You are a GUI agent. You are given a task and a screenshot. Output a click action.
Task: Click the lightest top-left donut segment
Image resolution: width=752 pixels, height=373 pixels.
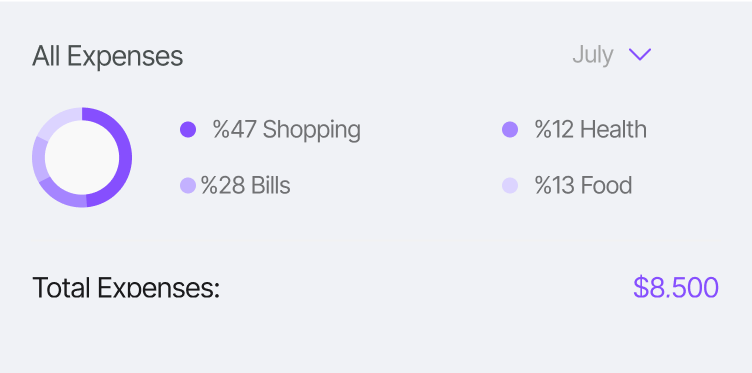pos(57,120)
